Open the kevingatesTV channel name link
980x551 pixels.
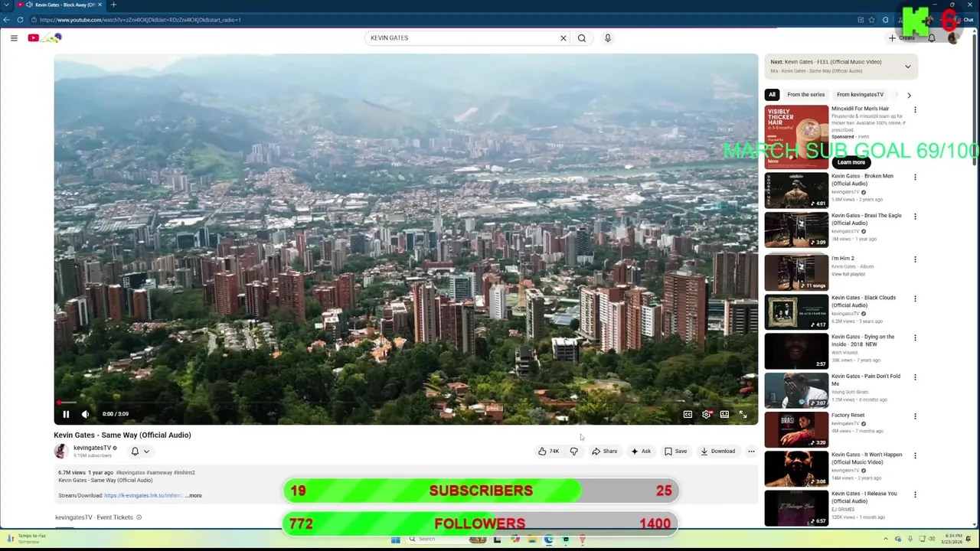[x=93, y=448]
